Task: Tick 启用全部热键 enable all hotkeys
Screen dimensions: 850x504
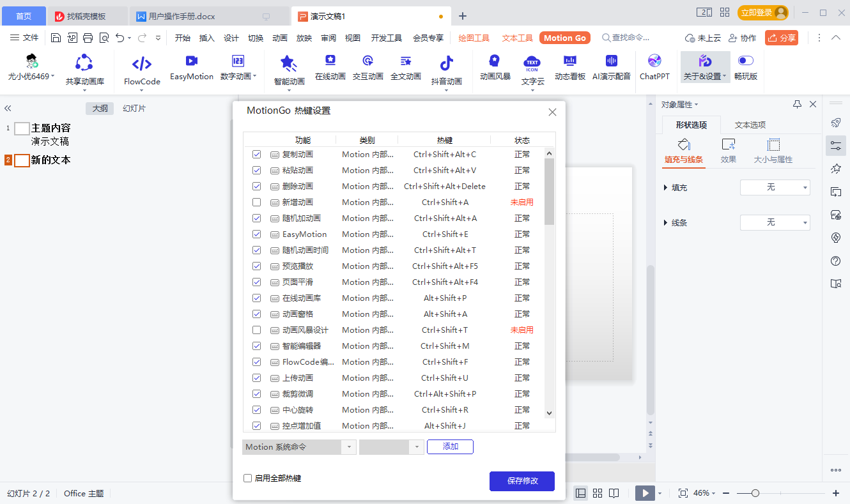Action: [248, 478]
